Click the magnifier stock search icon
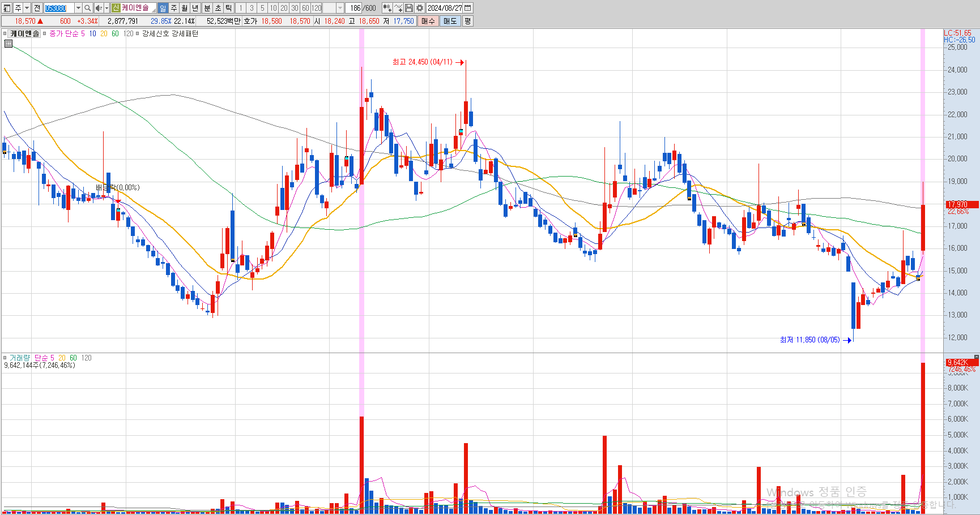Viewport: 980px width, 515px height. tap(88, 8)
